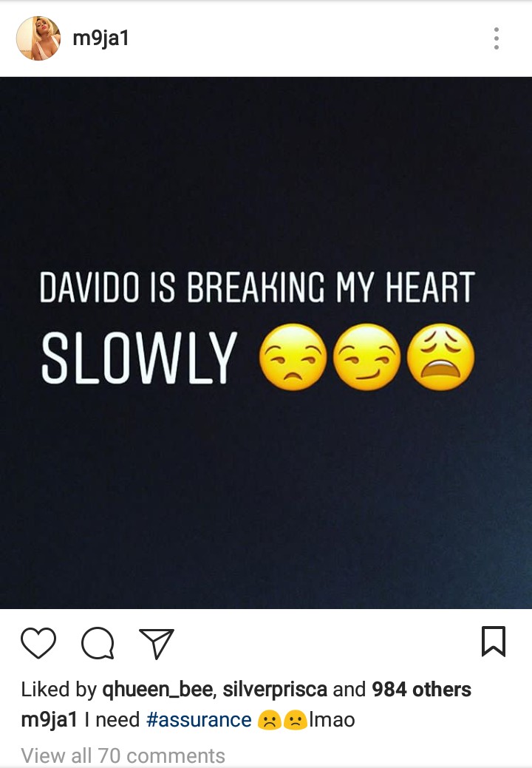
Task: View qhueen_bee's profile from likes
Action: pyautogui.click(x=157, y=689)
